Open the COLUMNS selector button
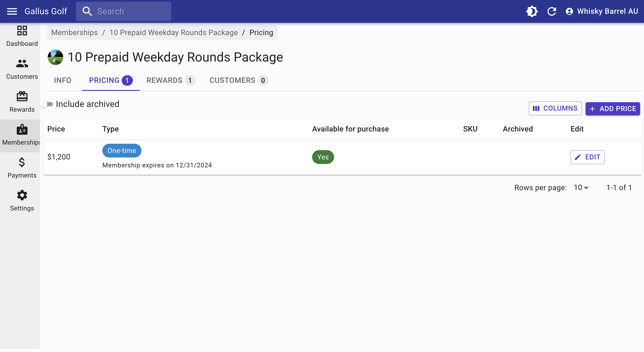The image size is (644, 352). click(555, 108)
